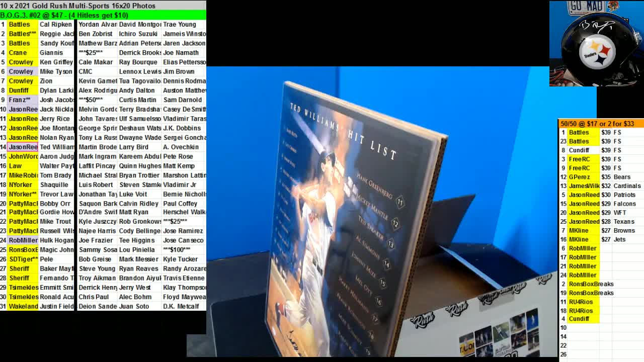Click the Giannis cell in row 4

(x=56, y=52)
